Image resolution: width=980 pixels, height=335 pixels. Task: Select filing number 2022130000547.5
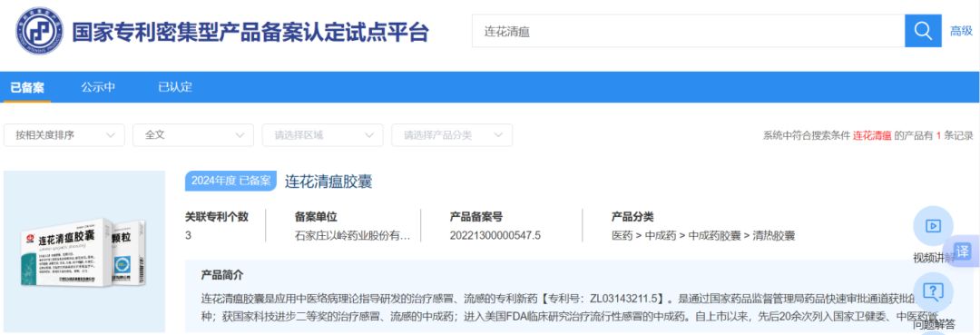pyautogui.click(x=495, y=236)
